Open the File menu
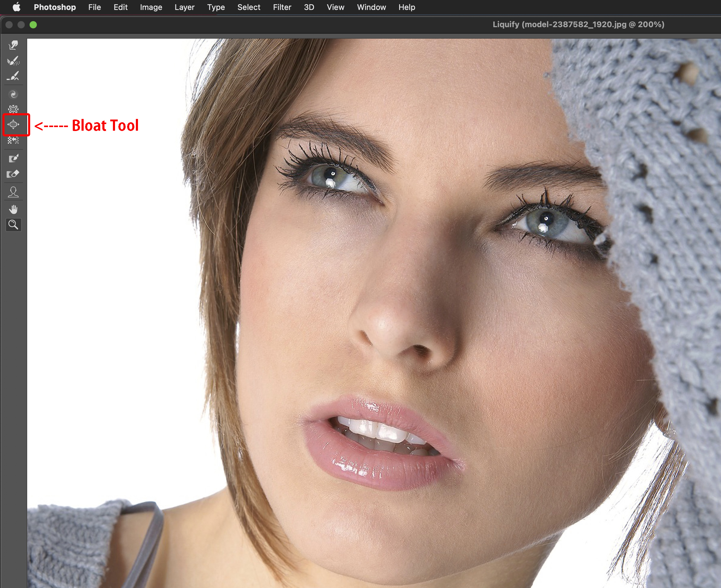Viewport: 721px width, 588px height. [95, 7]
